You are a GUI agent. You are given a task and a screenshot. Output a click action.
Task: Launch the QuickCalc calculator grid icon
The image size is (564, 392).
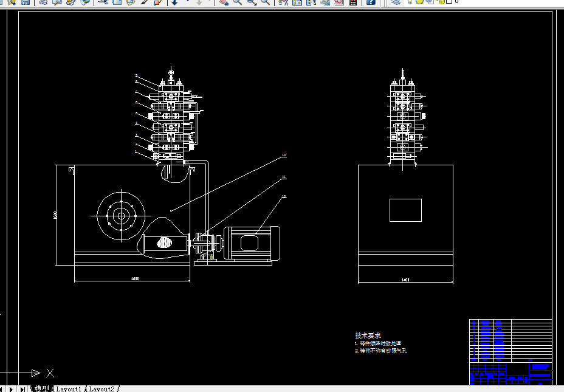(x=353, y=2)
